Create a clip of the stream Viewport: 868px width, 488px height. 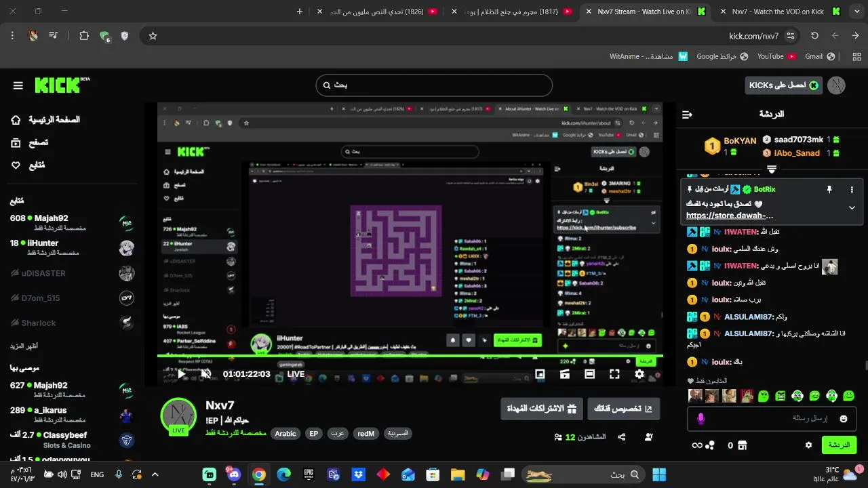[565, 374]
